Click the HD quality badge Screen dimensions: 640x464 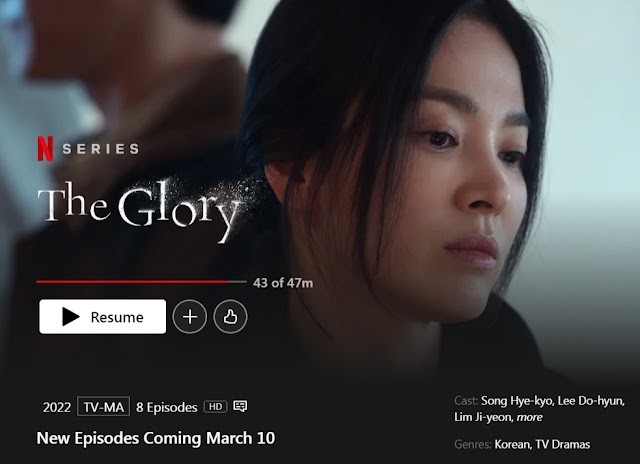pos(216,406)
